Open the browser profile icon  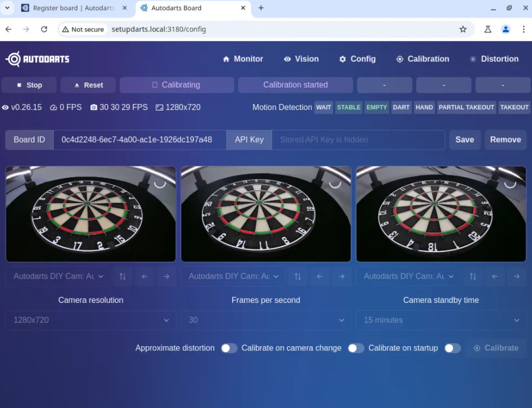[505, 29]
